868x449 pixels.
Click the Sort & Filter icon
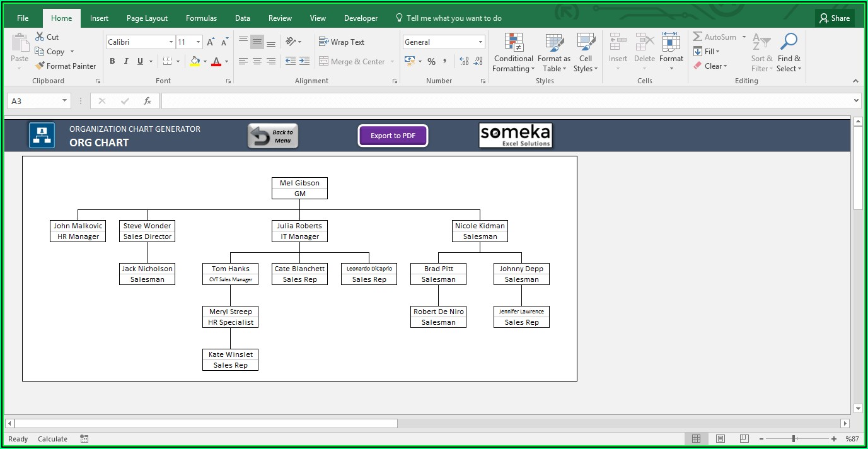click(761, 43)
